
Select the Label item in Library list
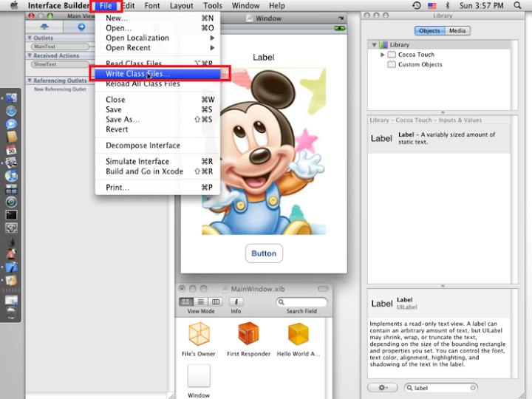click(439, 138)
